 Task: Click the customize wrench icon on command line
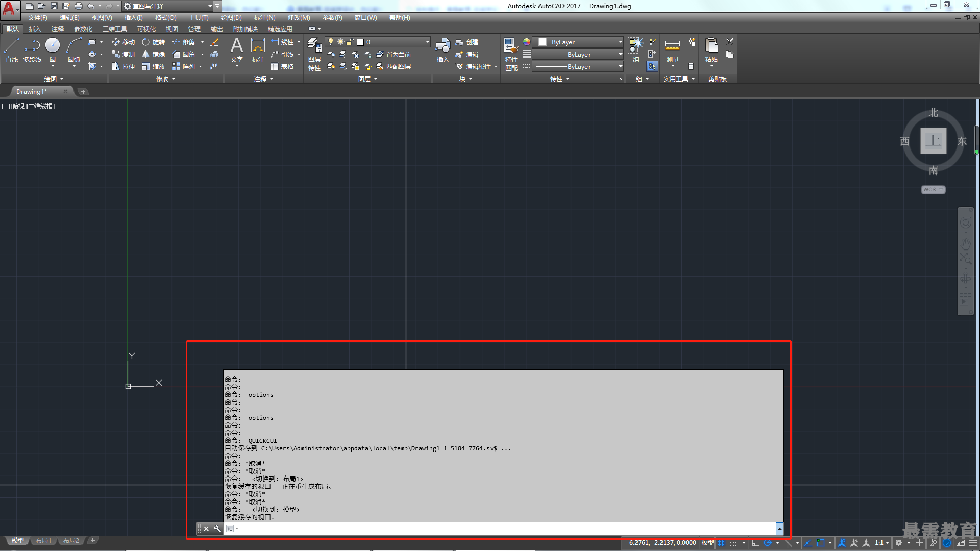(217, 529)
